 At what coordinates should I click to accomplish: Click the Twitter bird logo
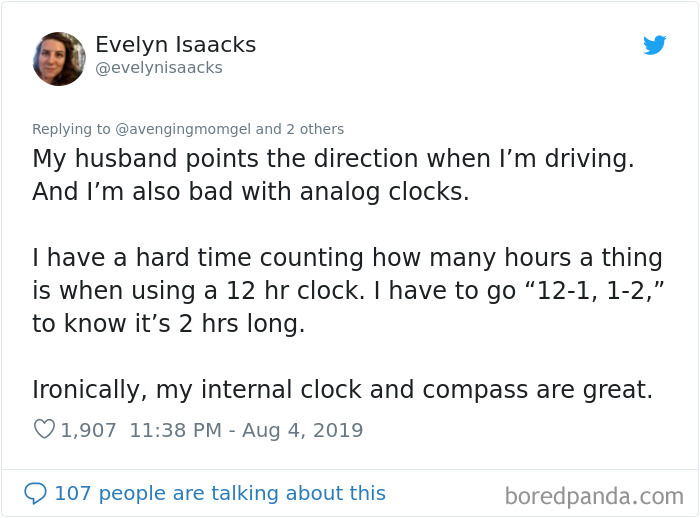click(x=654, y=45)
